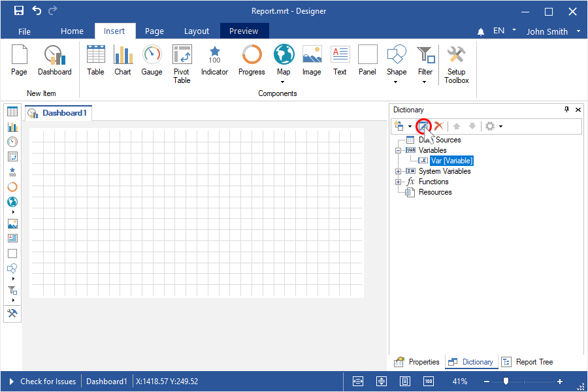
Task: Zoom in with the plus button
Action: pyautogui.click(x=560, y=382)
